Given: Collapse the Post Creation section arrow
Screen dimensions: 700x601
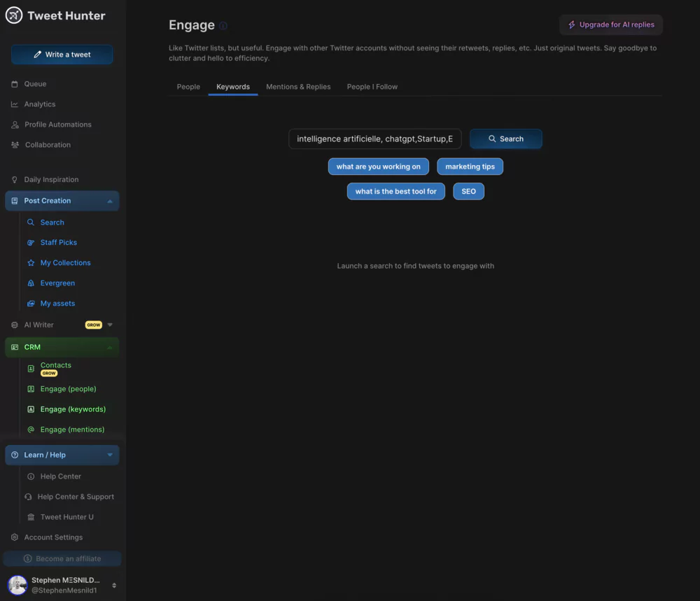Looking at the screenshot, I should 109,201.
